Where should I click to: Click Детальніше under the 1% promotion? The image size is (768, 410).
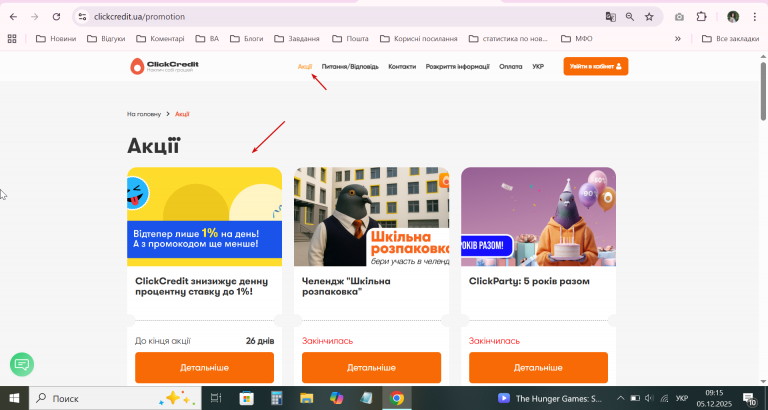point(204,367)
